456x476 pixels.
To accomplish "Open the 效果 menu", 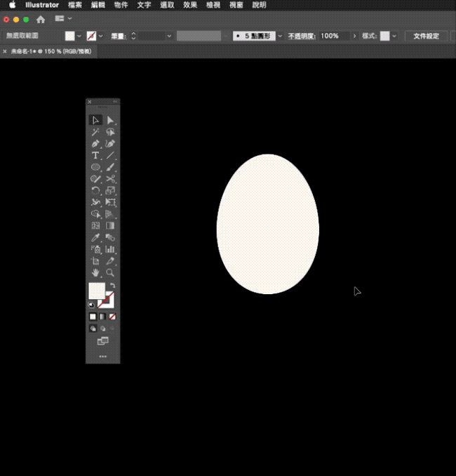I will click(190, 4).
